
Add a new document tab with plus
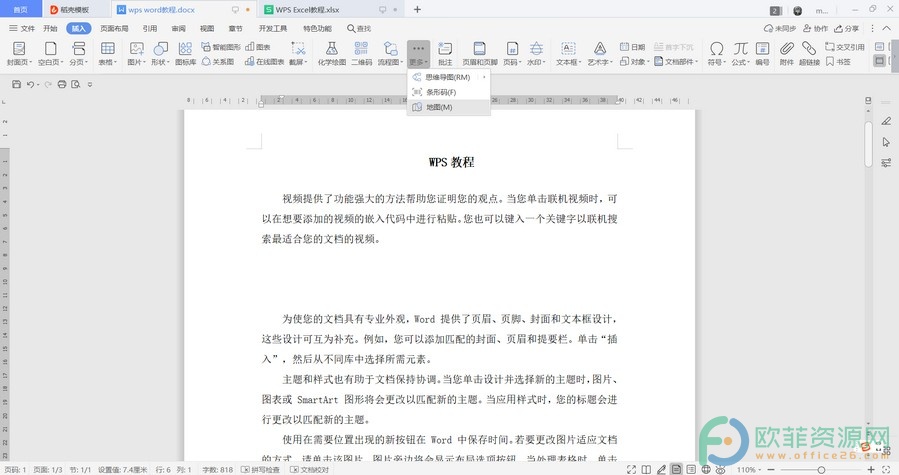(x=417, y=9)
